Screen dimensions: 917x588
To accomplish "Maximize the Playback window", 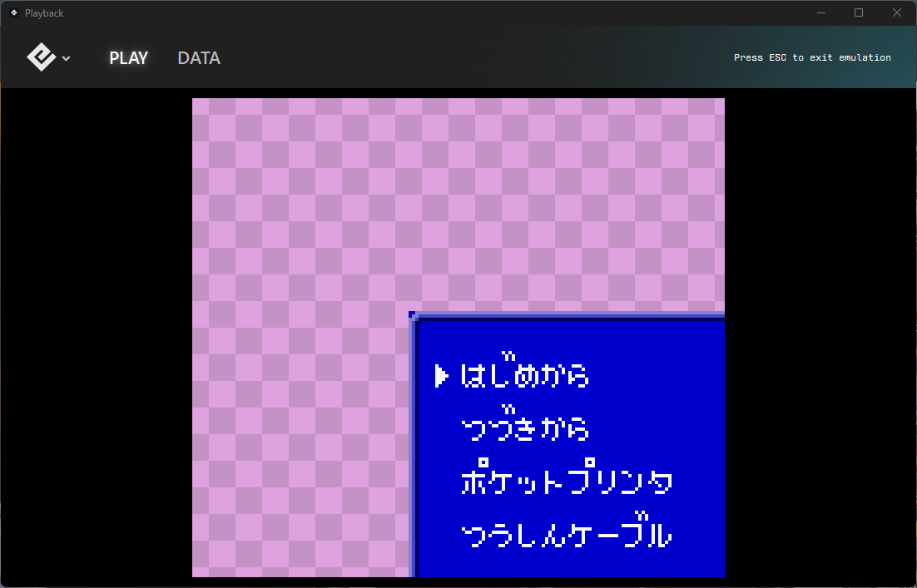I will tap(859, 12).
